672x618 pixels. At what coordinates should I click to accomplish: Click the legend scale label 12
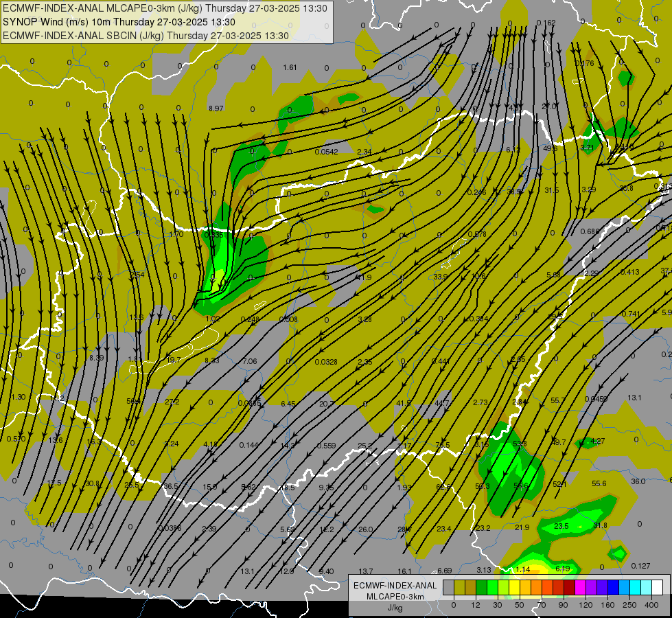click(475, 605)
